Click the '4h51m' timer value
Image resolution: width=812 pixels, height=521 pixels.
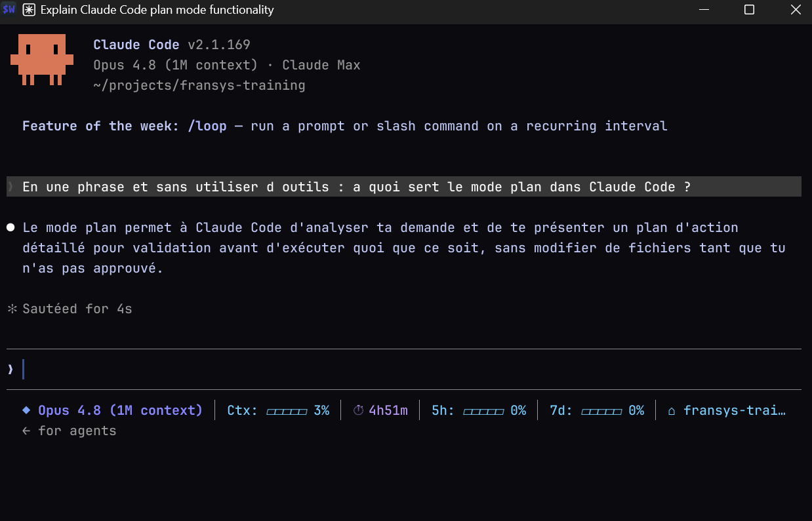pos(388,410)
